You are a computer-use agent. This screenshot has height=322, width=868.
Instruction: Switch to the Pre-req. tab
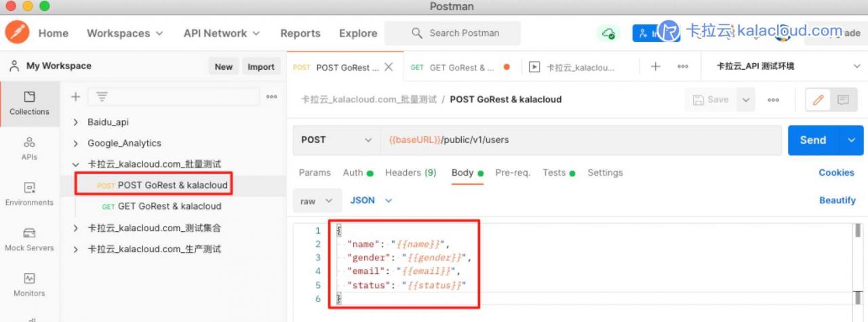[513, 173]
